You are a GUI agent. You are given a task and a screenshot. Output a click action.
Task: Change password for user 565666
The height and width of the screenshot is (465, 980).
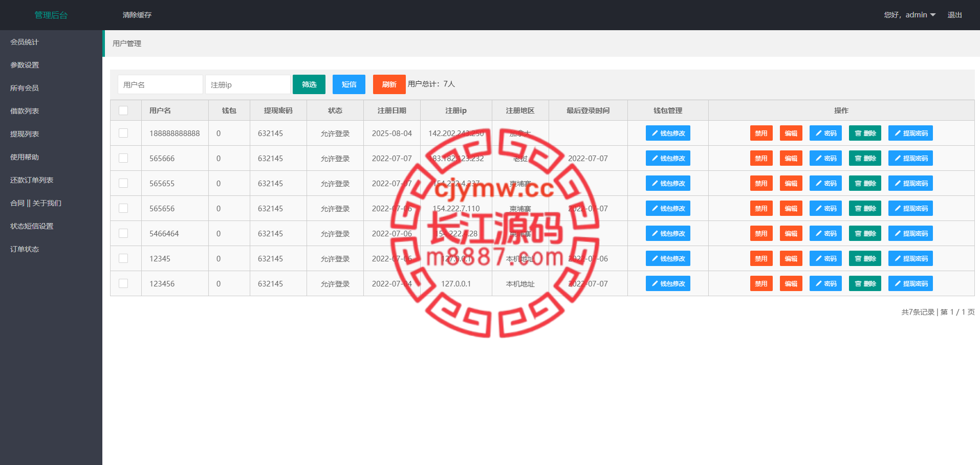825,158
